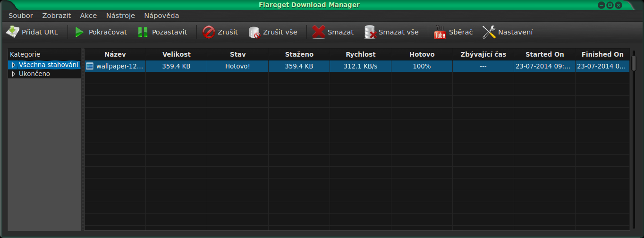644x238 pixels.
Task: Select the Všechna stahování category
Action: coord(49,65)
